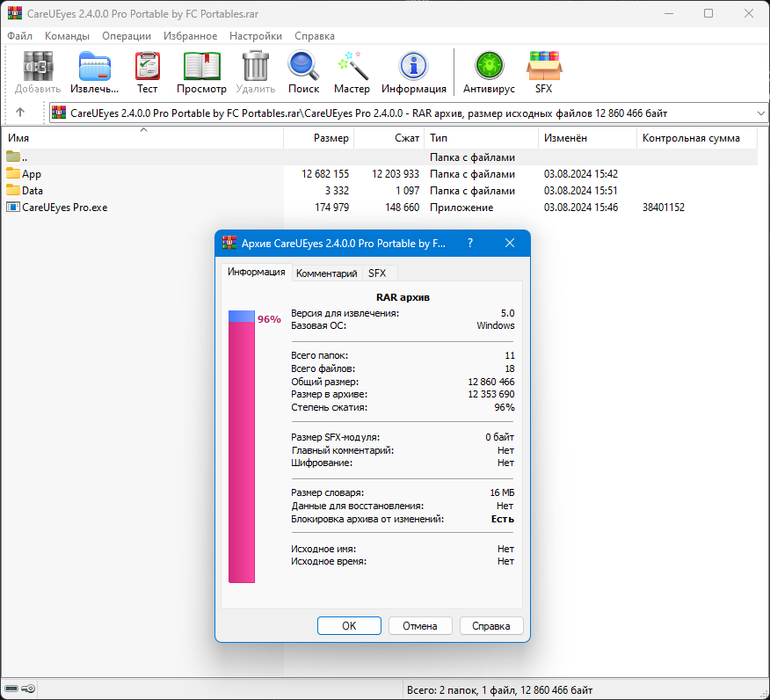Click the CareUEyes Pro.exe file icon
The width and height of the screenshot is (770, 700).
pos(13,207)
